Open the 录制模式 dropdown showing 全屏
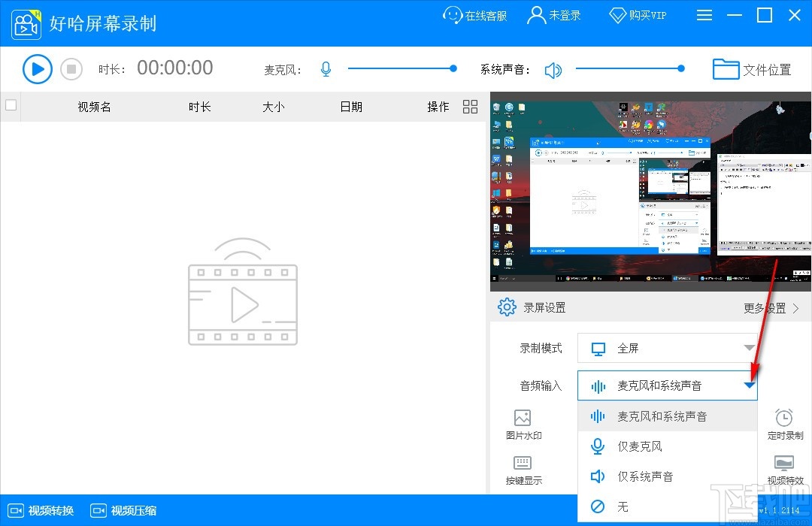Screen dimensions: 812x526 click(x=667, y=348)
